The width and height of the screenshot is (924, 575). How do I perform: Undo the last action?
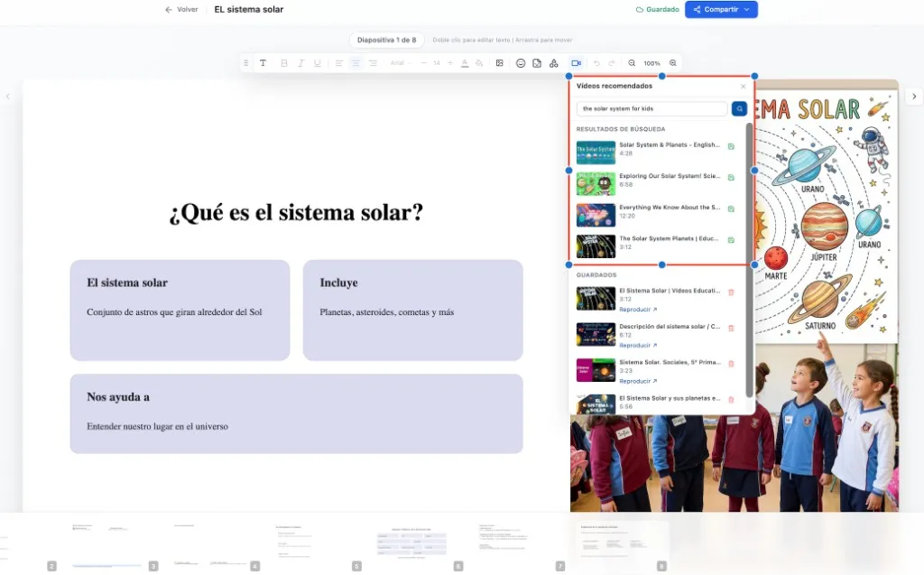pos(596,63)
